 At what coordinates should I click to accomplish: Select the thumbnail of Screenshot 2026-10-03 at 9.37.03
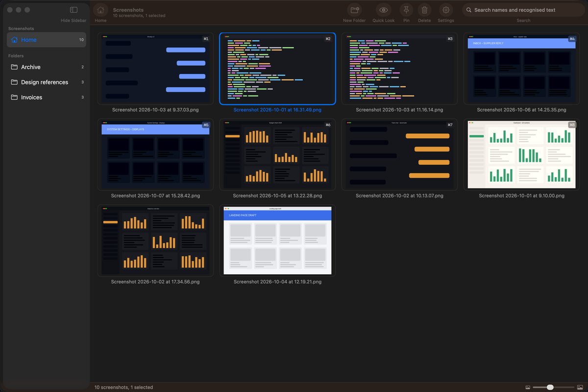click(x=155, y=69)
